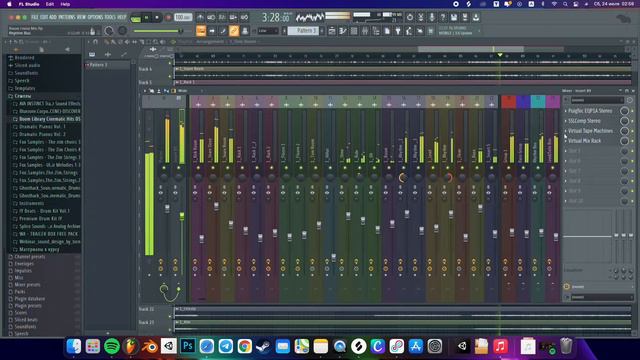The height and width of the screenshot is (360, 640).
Task: Open the Puigtec EQP1A Stereo plugin
Action: (590, 111)
